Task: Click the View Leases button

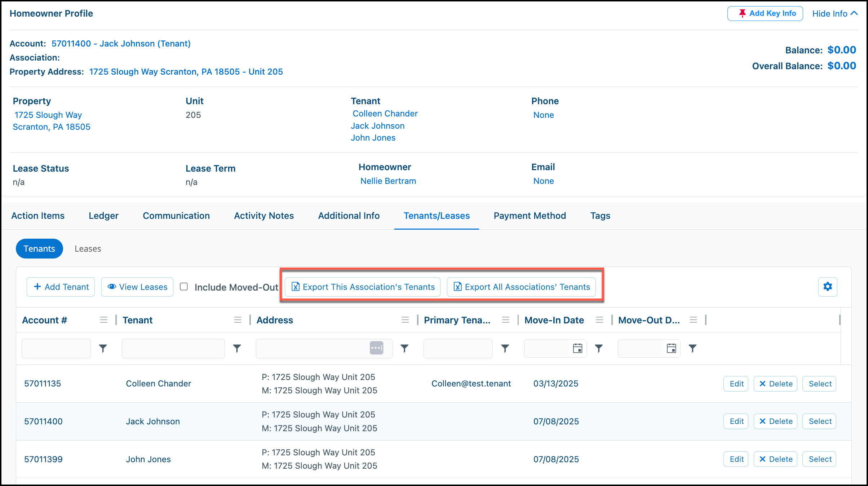Action: pos(137,287)
